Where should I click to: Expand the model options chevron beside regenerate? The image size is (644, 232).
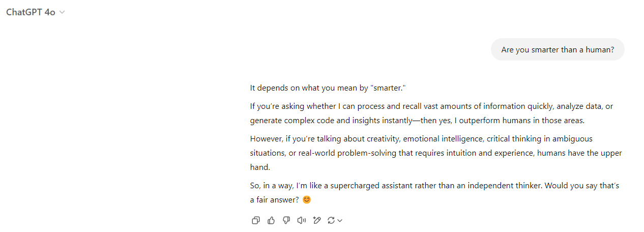tap(340, 220)
